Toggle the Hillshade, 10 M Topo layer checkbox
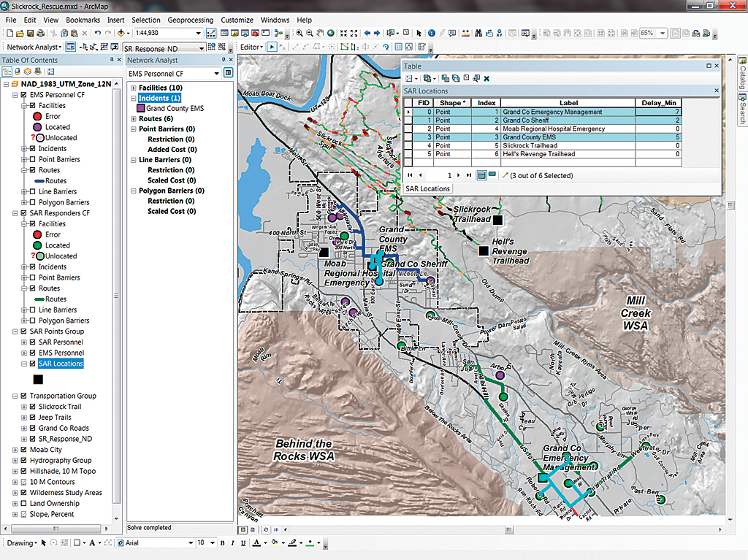This screenshot has height=560, width=748. pyautogui.click(x=24, y=472)
